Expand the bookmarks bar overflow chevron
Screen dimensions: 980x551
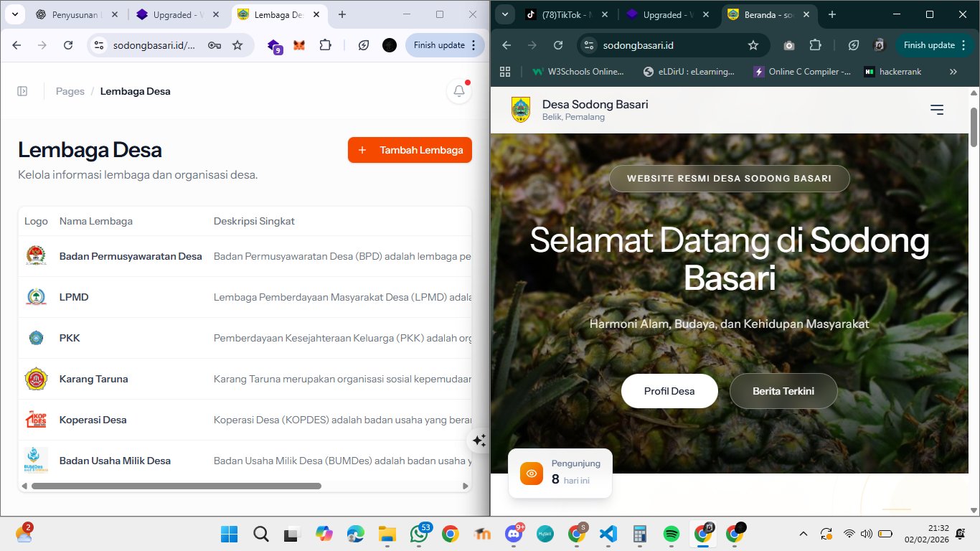click(953, 71)
